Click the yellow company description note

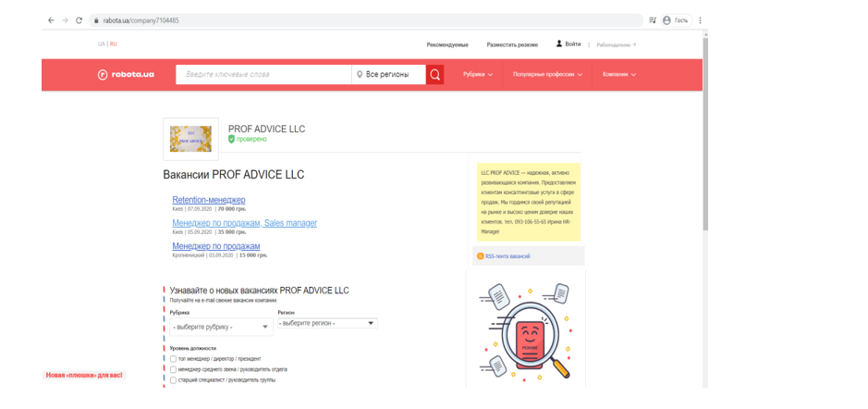528,203
